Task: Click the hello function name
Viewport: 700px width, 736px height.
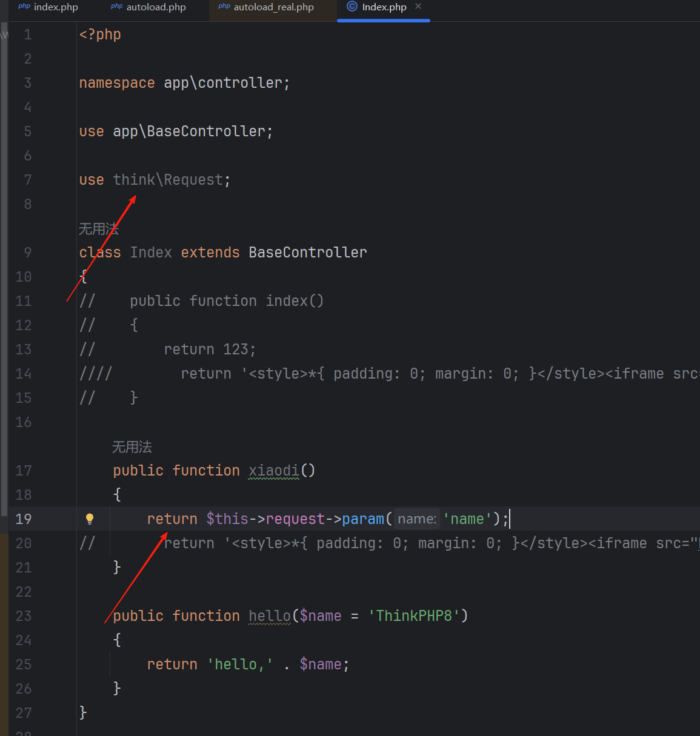Action: point(270,616)
